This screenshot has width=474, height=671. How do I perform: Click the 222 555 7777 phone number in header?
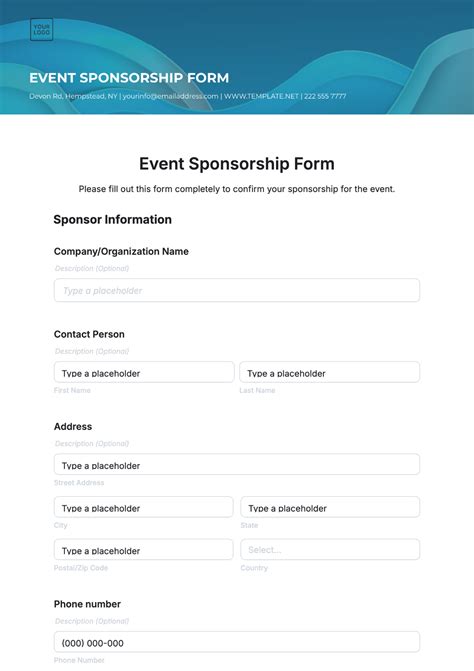pos(325,96)
